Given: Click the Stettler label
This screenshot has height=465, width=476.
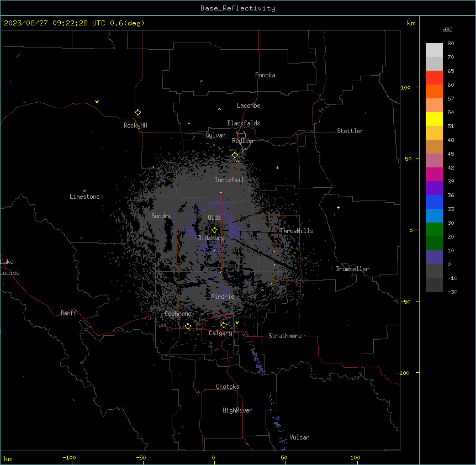Looking at the screenshot, I should click(350, 131).
